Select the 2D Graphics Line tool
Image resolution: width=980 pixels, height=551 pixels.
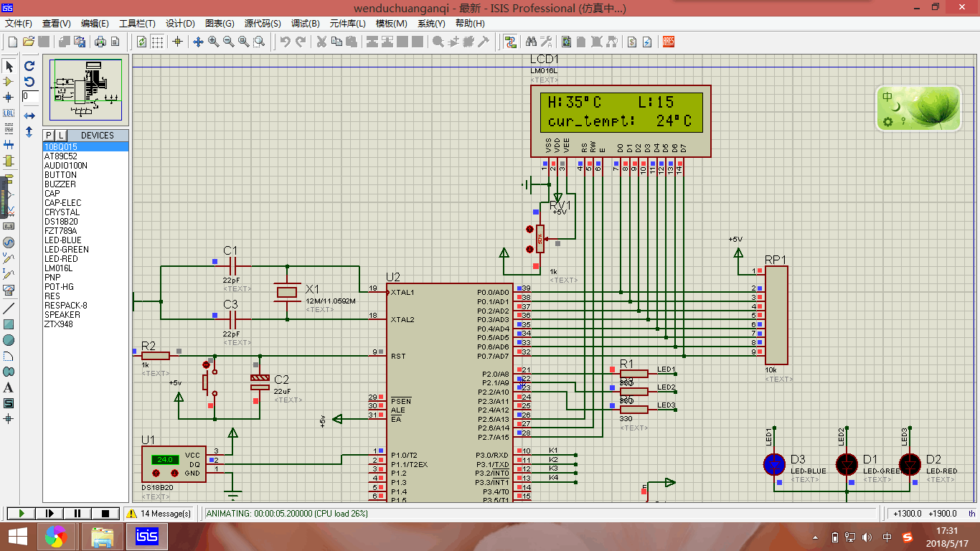pyautogui.click(x=9, y=309)
